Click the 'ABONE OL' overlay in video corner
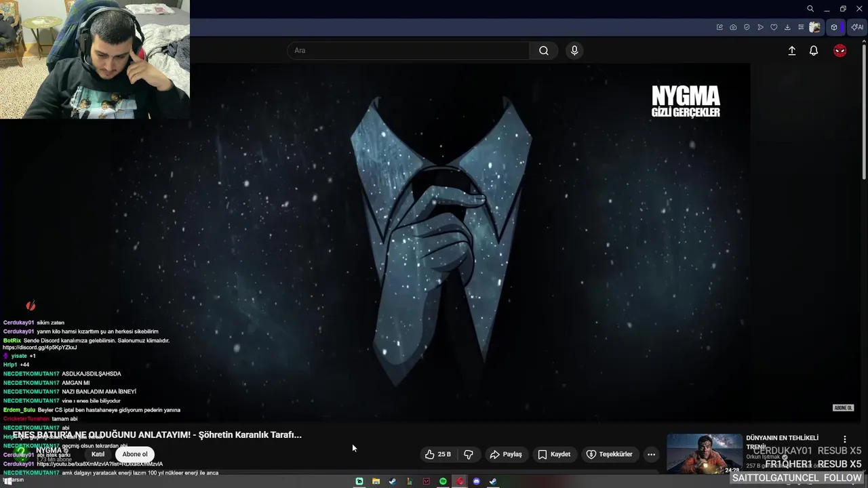The width and height of the screenshot is (868, 488). point(843,408)
